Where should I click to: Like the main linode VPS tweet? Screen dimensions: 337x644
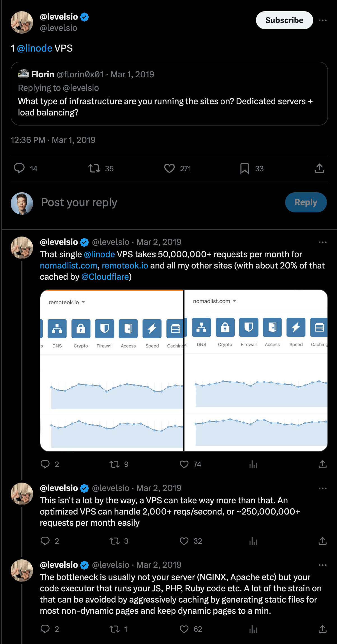pyautogui.click(x=169, y=168)
